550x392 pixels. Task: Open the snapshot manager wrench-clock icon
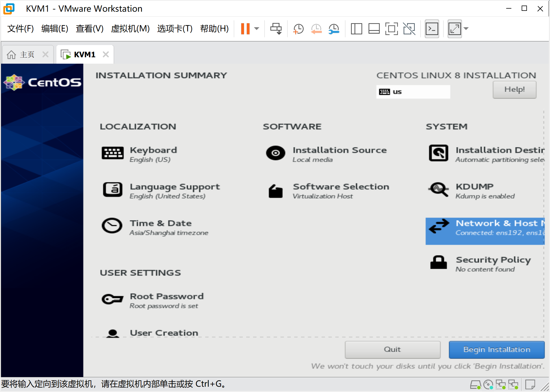click(x=334, y=29)
